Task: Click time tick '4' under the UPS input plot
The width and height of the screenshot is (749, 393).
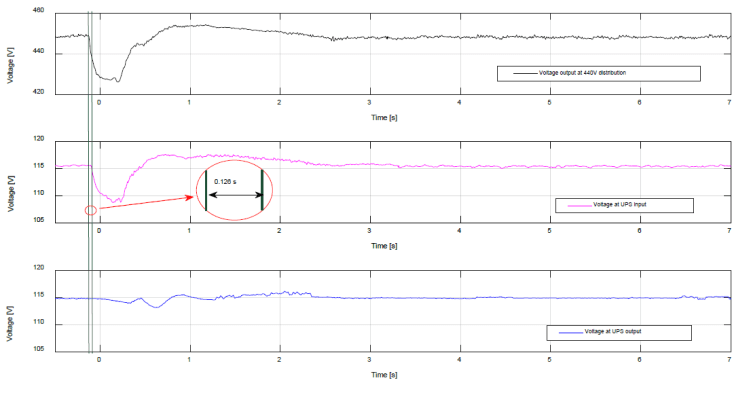Action: pos(460,231)
